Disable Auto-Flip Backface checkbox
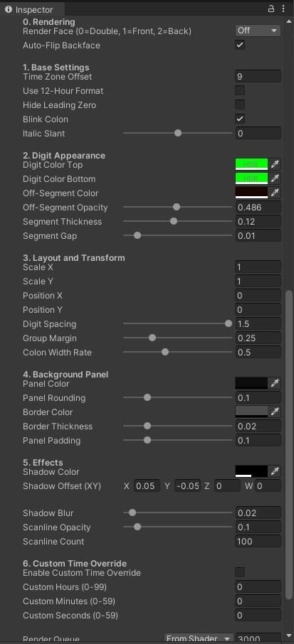Image resolution: width=294 pixels, height=644 pixels. click(x=240, y=45)
